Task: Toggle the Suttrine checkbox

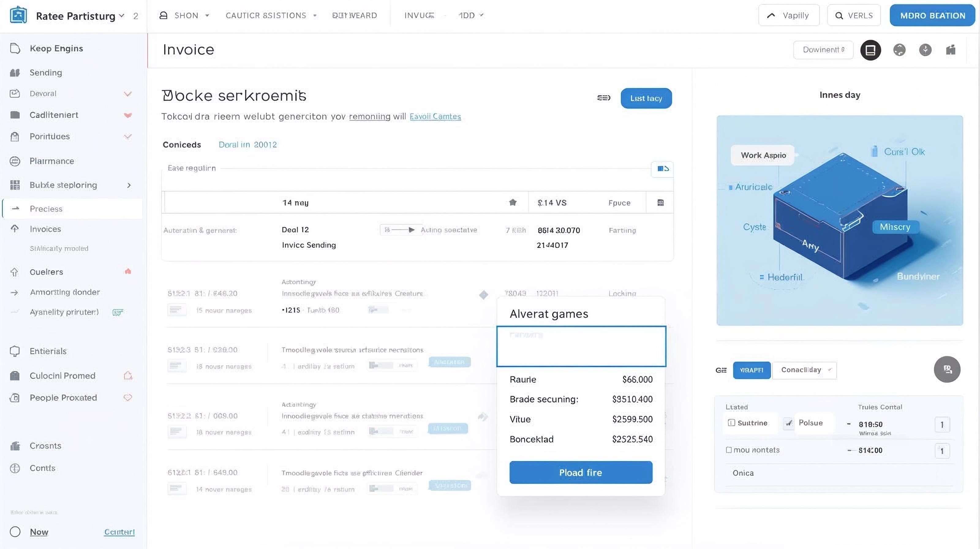Action: tap(731, 423)
